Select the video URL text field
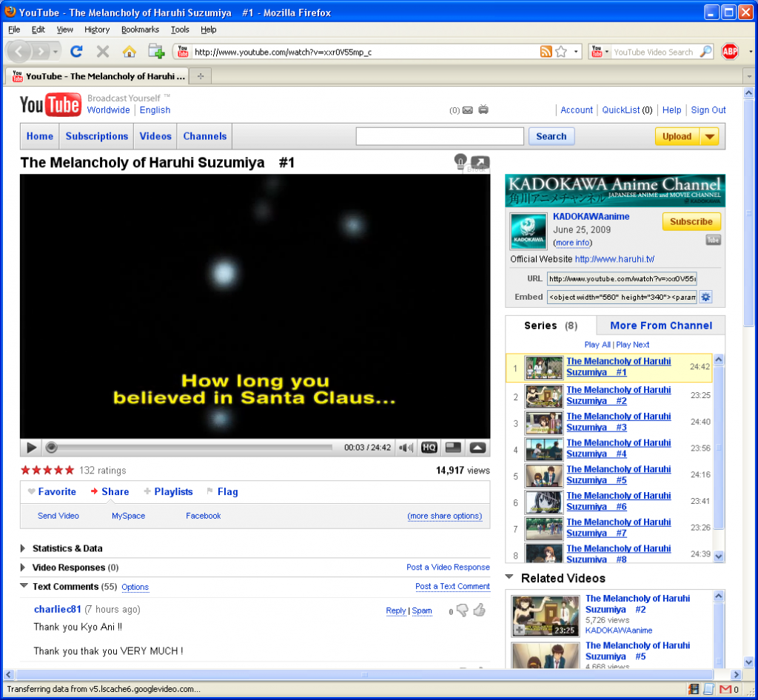The height and width of the screenshot is (700, 758). tap(622, 279)
